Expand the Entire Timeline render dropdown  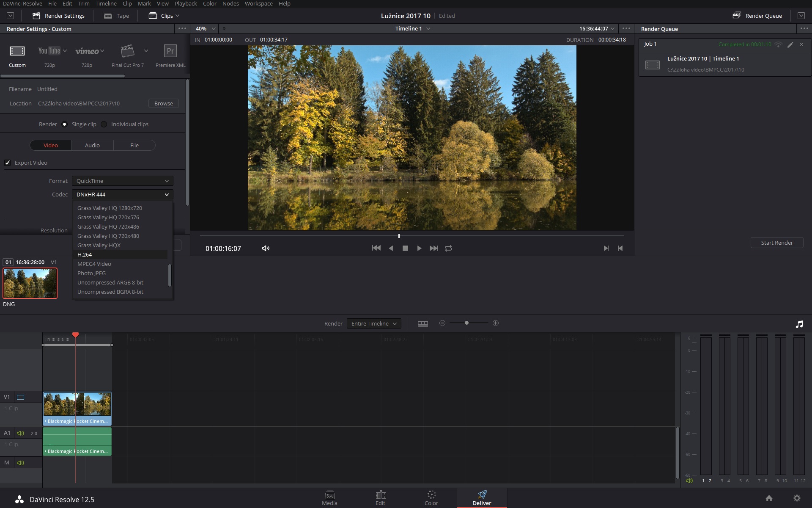coord(374,324)
